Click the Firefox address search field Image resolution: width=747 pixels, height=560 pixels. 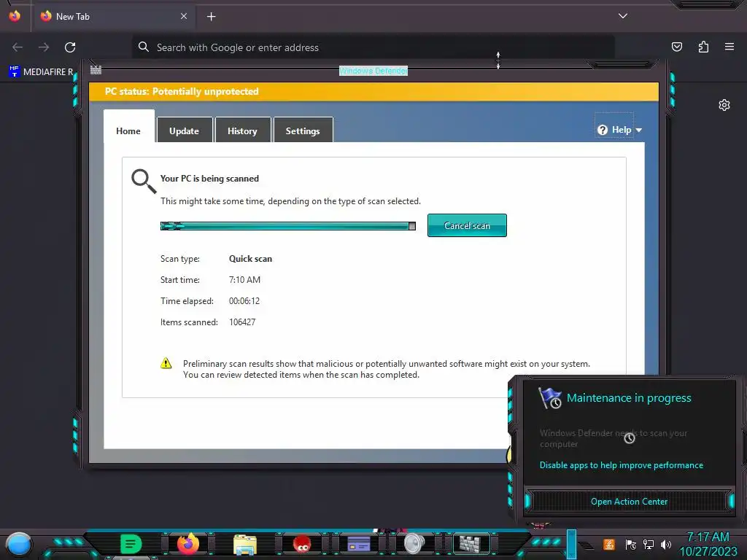pyautogui.click(x=373, y=47)
